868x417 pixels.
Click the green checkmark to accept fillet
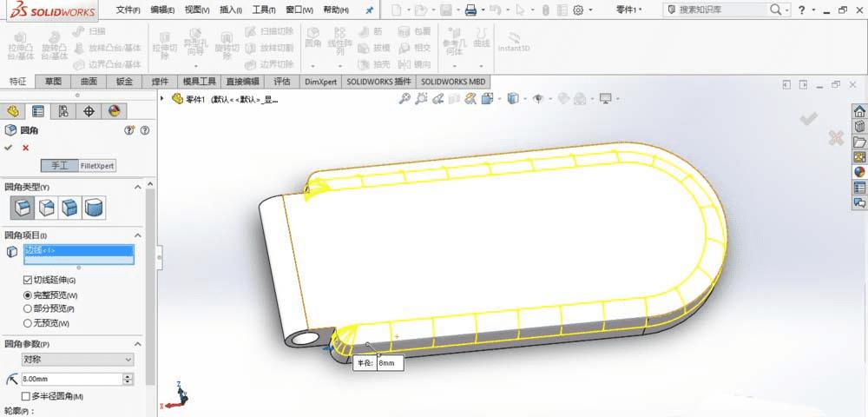pos(9,148)
